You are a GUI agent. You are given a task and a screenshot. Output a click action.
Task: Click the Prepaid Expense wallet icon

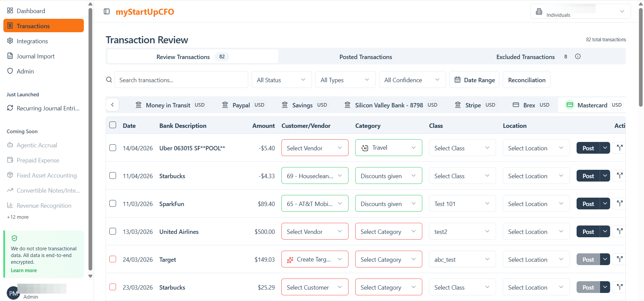(x=10, y=160)
